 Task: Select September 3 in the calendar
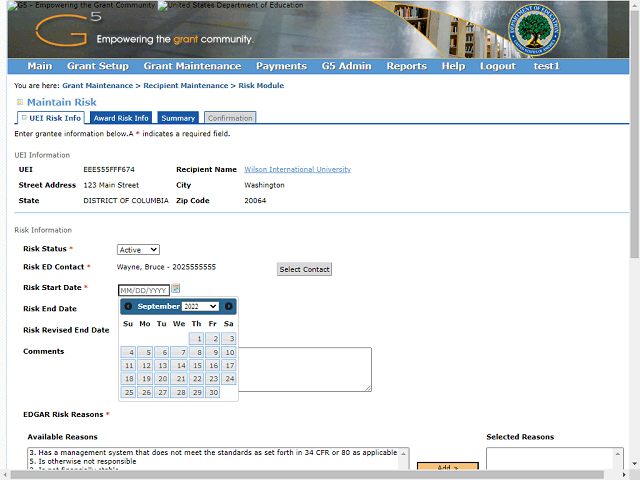(229, 338)
